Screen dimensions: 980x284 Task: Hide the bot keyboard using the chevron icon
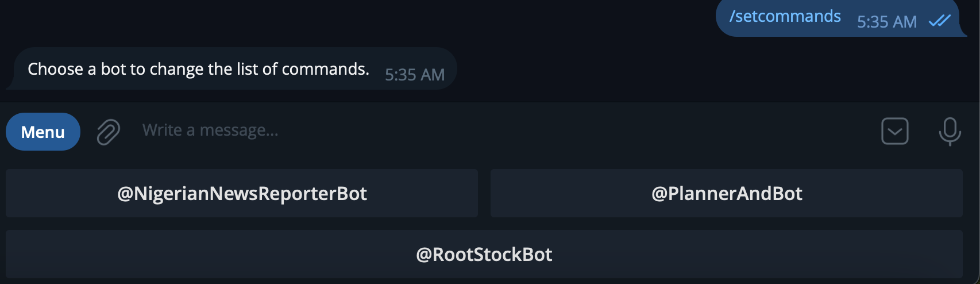(x=894, y=132)
